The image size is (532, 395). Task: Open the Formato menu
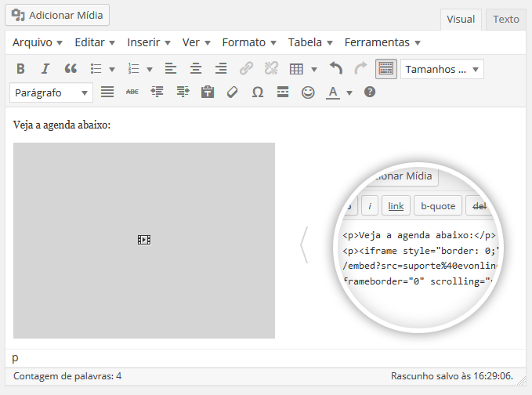249,42
